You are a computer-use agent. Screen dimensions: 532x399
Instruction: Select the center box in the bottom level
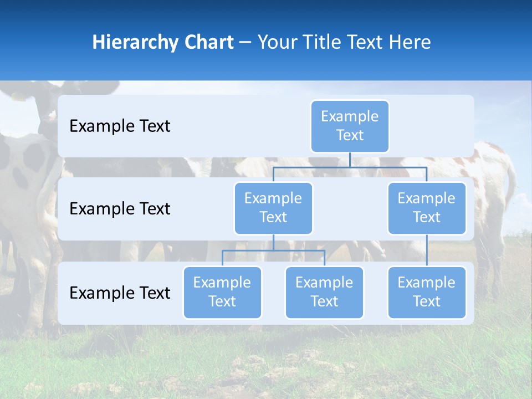tap(324, 293)
